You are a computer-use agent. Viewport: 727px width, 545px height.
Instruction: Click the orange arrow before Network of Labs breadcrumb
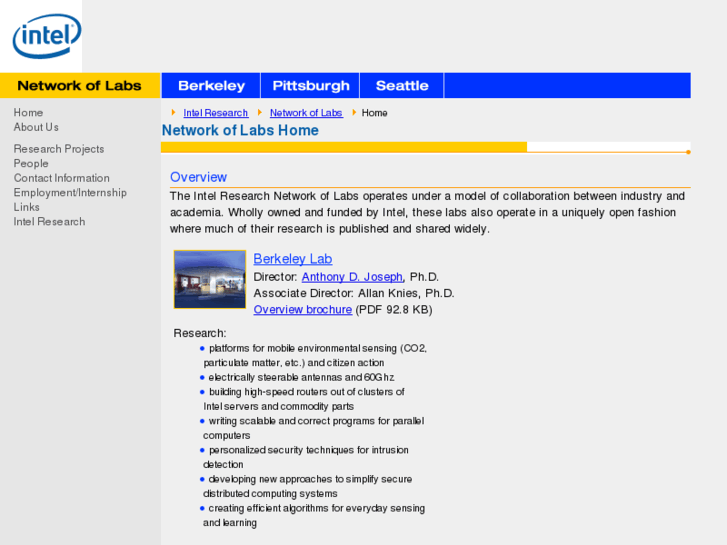coord(260,112)
